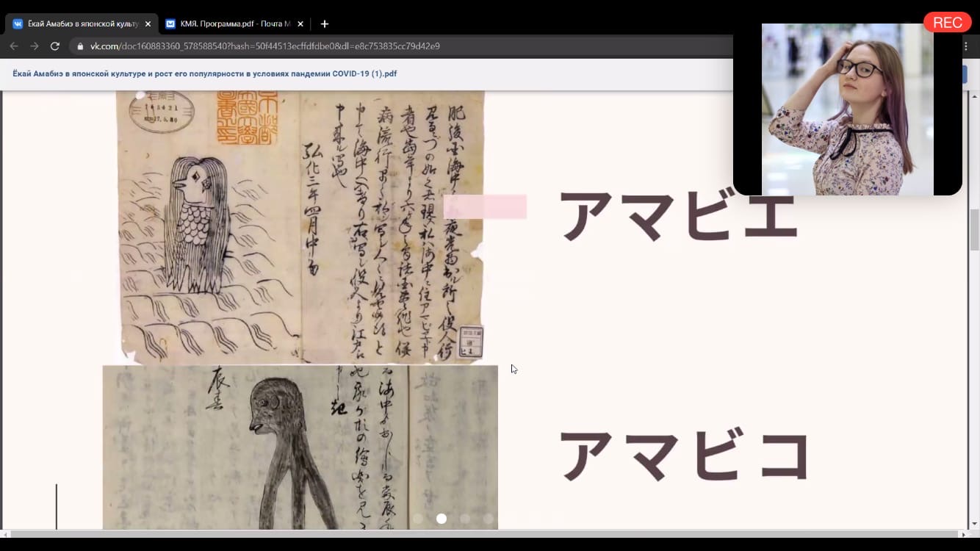Click the アマビコ heading text
The height and width of the screenshot is (551, 980).
(x=684, y=455)
